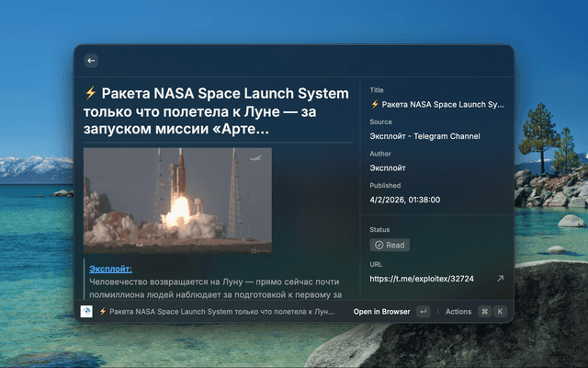Click the lightning icon in metadata Title value
588x368 pixels.
[375, 105]
